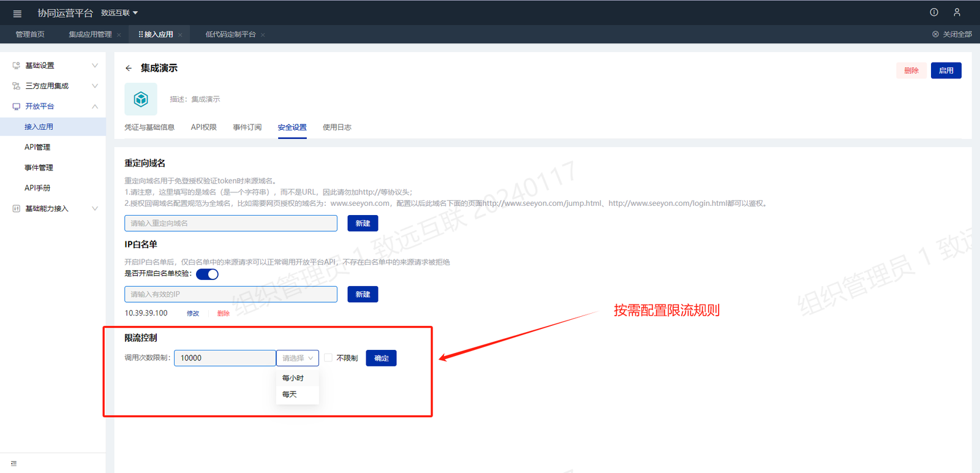Open the 凭证与基础信息 tab
The image size is (980, 473).
[x=149, y=127]
